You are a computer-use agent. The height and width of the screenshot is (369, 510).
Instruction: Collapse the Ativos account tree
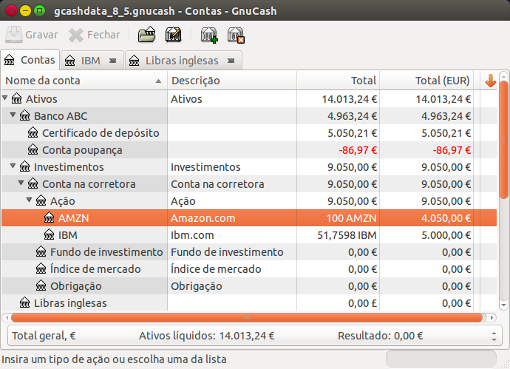point(5,98)
